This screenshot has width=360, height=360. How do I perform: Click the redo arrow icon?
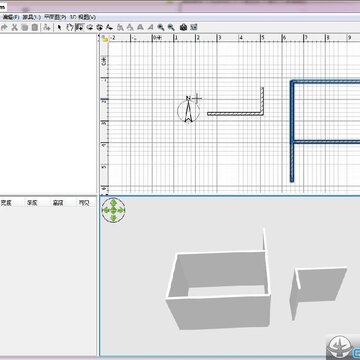pos(4,27)
